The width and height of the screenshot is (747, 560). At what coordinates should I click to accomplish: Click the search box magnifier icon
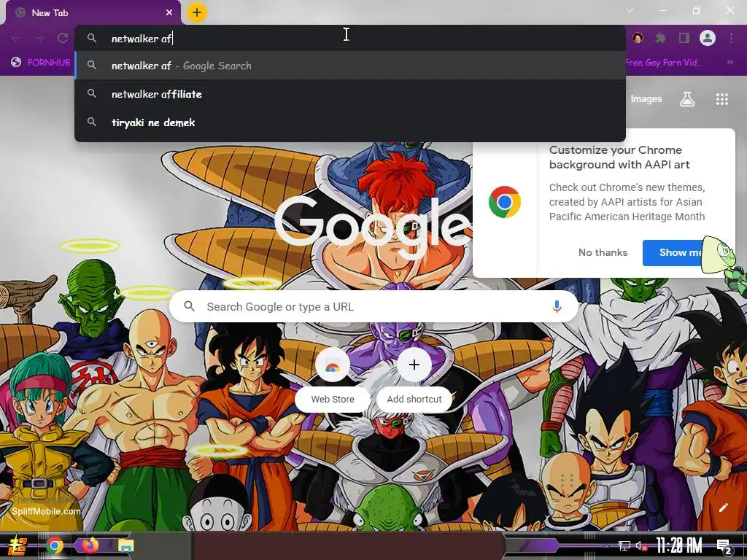tap(189, 306)
